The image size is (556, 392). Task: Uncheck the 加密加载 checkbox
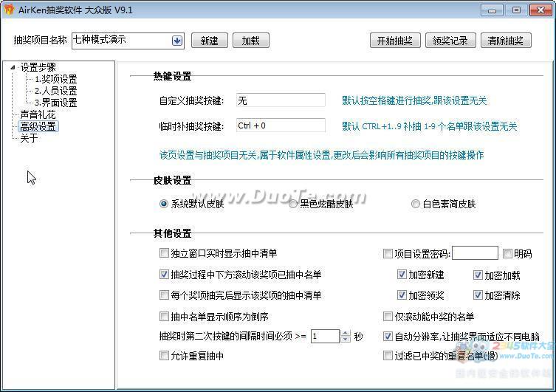pos(478,275)
